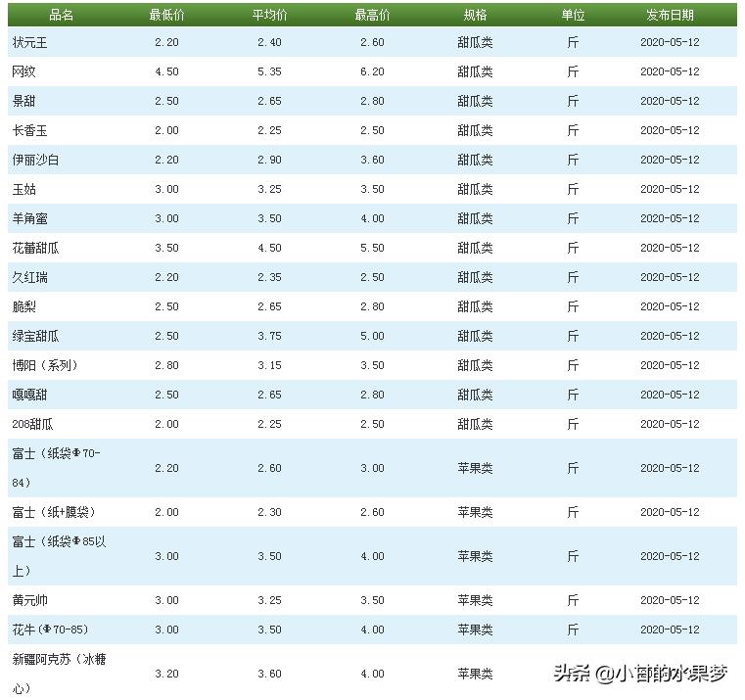Click the 绿宝甜瓜 product name

pyautogui.click(x=35, y=337)
